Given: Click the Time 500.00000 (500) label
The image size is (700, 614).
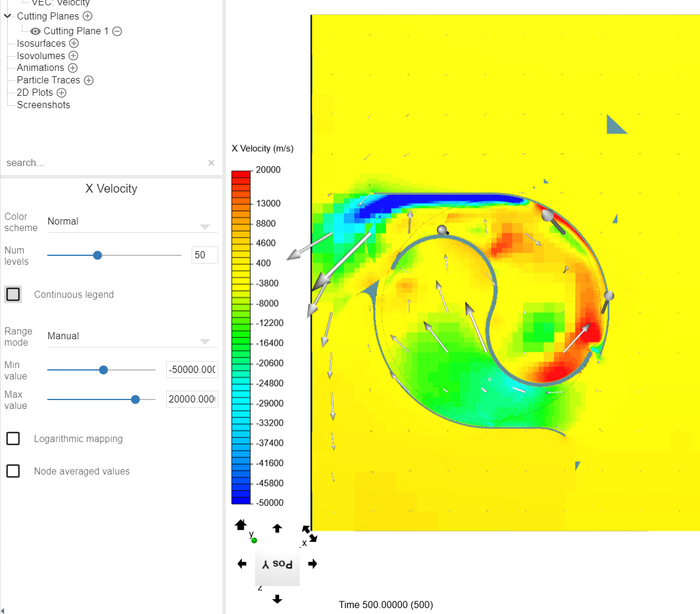Looking at the screenshot, I should click(x=385, y=605).
